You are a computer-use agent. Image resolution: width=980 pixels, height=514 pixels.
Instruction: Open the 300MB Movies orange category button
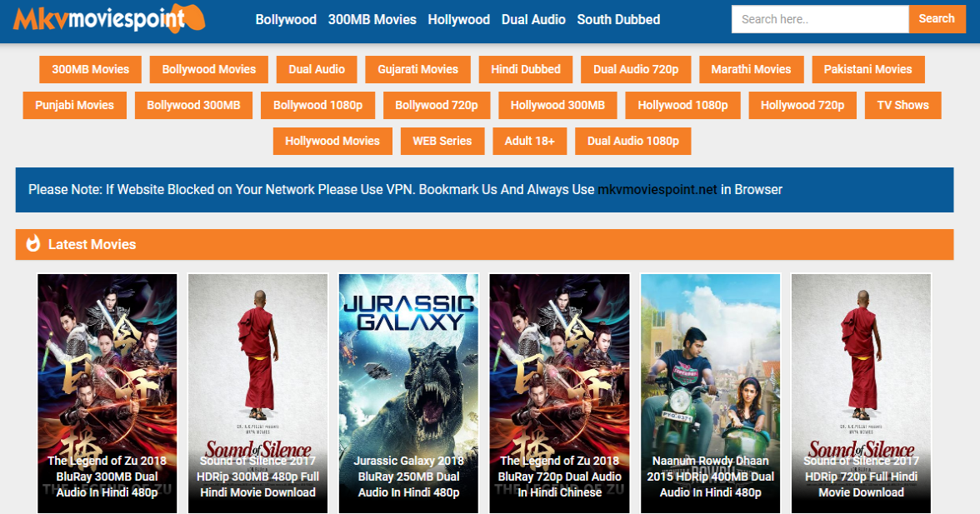tap(90, 69)
